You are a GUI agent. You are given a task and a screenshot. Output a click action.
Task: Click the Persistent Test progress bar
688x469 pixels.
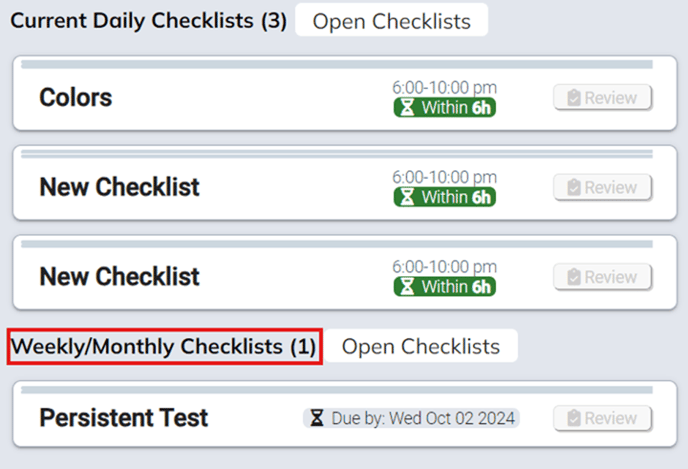336,388
